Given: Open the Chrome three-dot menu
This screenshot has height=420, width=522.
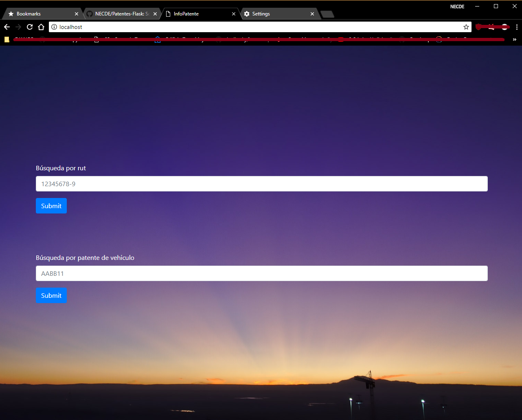Looking at the screenshot, I should (x=517, y=27).
